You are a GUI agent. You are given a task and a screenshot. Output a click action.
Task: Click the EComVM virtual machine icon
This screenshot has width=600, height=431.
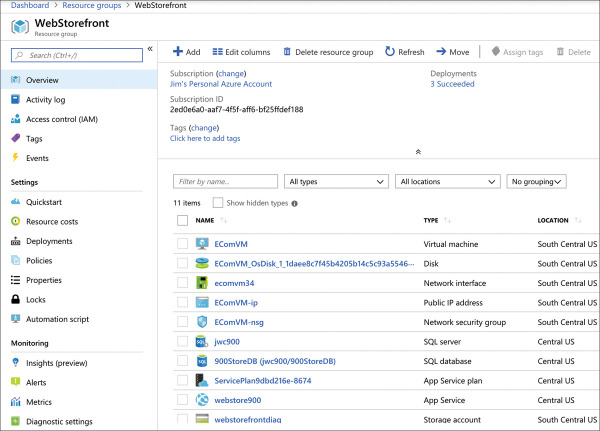(202, 244)
